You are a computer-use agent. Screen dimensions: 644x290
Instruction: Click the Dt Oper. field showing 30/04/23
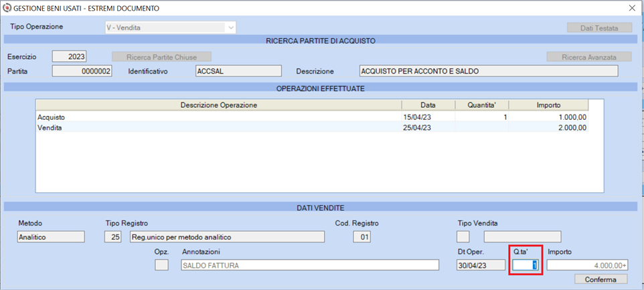pos(481,265)
